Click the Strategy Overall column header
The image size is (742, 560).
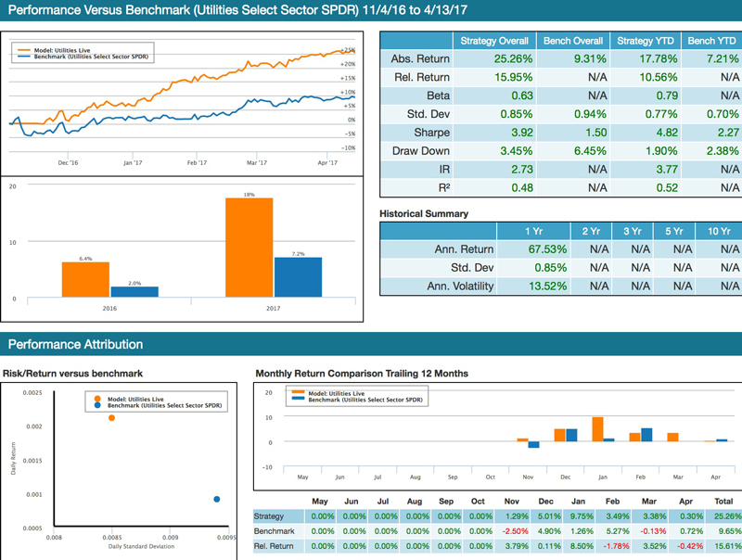[495, 41]
